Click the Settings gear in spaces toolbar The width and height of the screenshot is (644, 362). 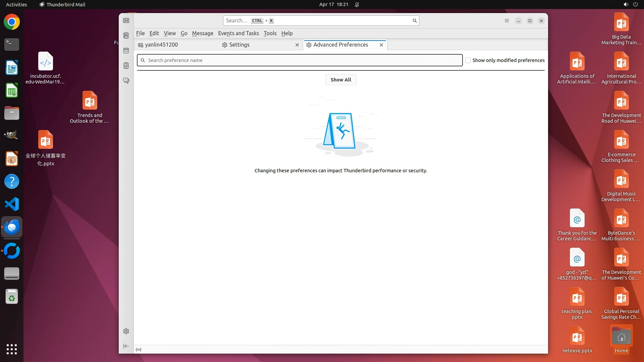click(x=126, y=331)
